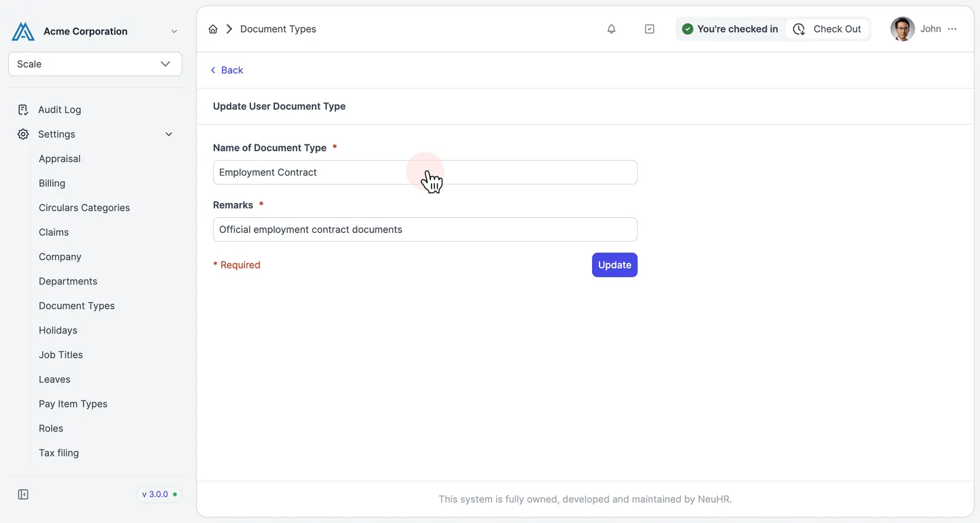Click the v 3.0.0 version badge

tap(159, 494)
